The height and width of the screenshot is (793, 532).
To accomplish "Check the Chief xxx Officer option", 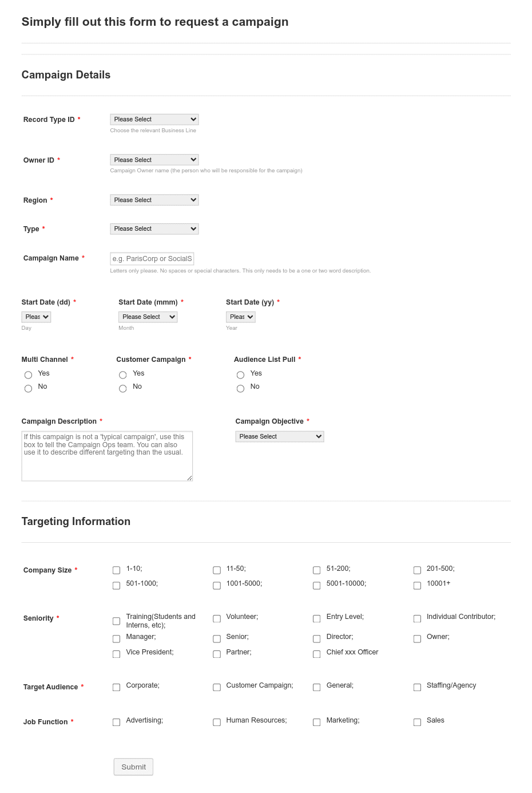I will (316, 654).
